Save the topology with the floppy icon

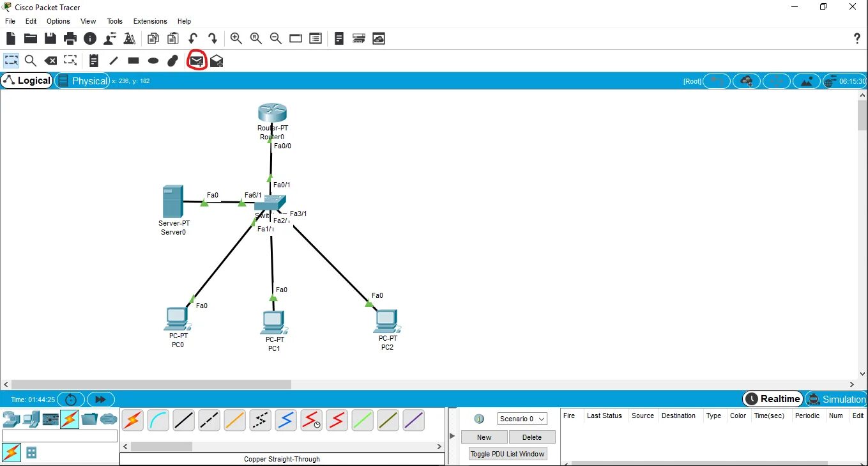click(50, 38)
